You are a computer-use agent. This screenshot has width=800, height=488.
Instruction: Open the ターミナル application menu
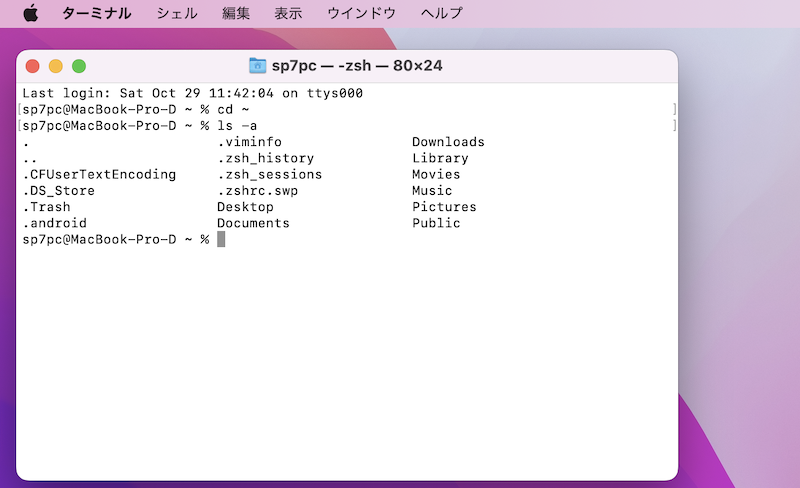click(x=96, y=13)
